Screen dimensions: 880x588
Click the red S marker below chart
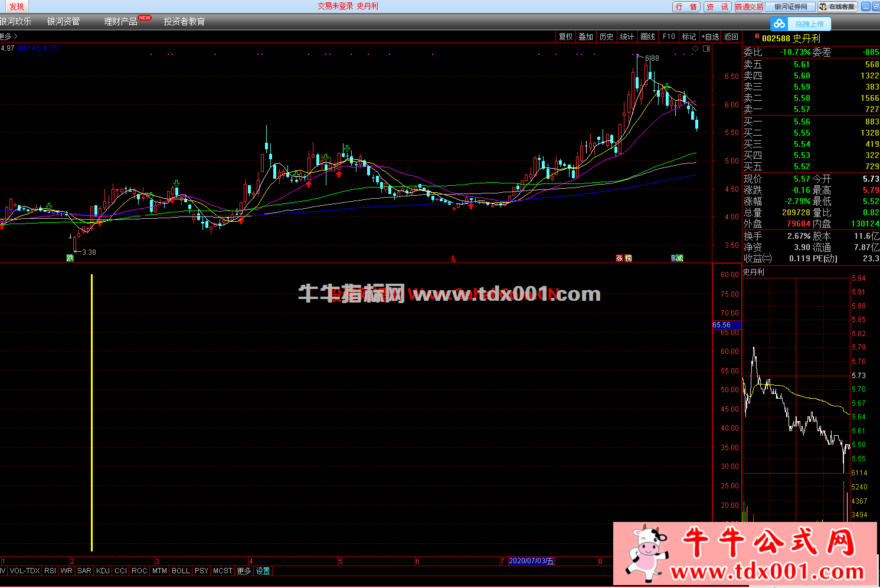(x=453, y=259)
